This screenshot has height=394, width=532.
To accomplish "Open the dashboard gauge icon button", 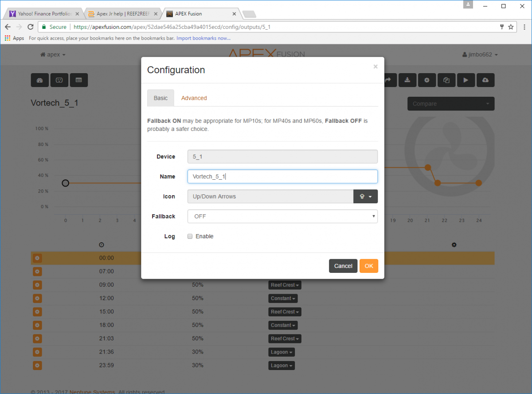I will pyautogui.click(x=39, y=80).
